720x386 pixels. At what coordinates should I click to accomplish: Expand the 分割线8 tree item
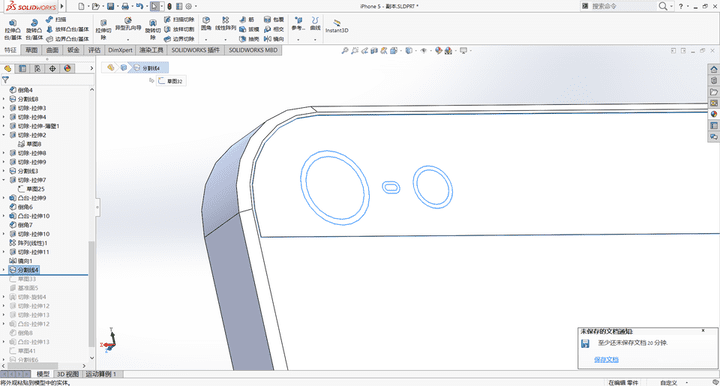pos(4,99)
